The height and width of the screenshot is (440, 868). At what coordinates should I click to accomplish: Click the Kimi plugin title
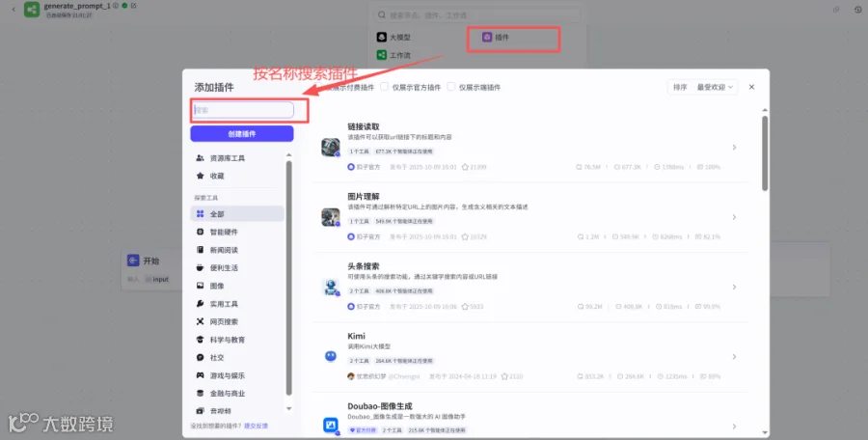pos(356,336)
